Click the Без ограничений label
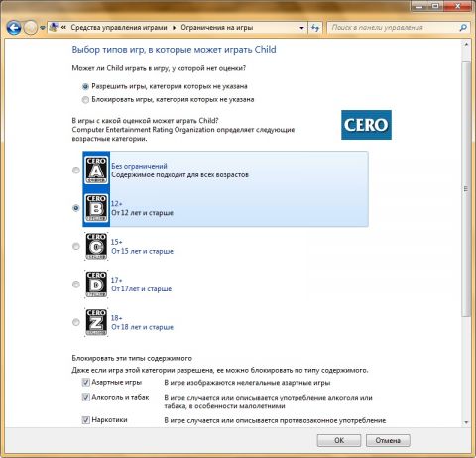The width and height of the screenshot is (476, 458). click(x=139, y=166)
